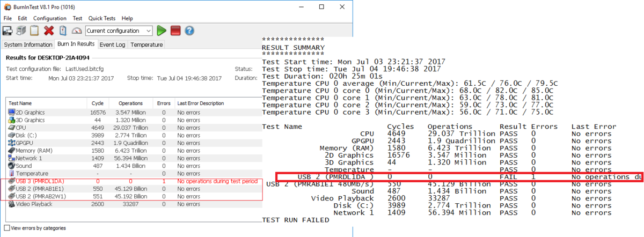Click the 56.394 Million Network 1 cell
Screen dimensions: 644x237
pyautogui.click(x=130, y=158)
